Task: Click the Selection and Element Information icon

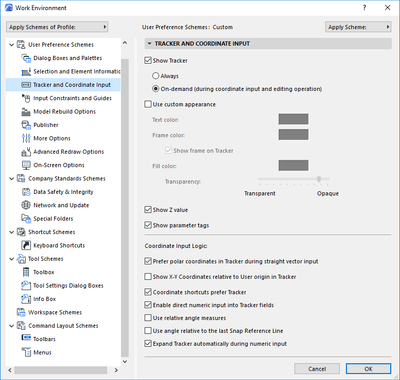Action: pos(26,71)
